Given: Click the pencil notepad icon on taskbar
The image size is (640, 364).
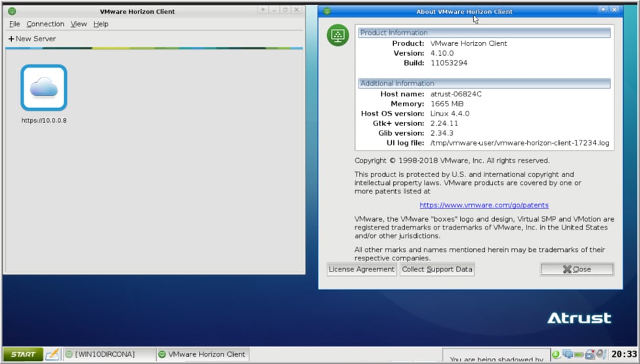Looking at the screenshot, I should coord(53,354).
